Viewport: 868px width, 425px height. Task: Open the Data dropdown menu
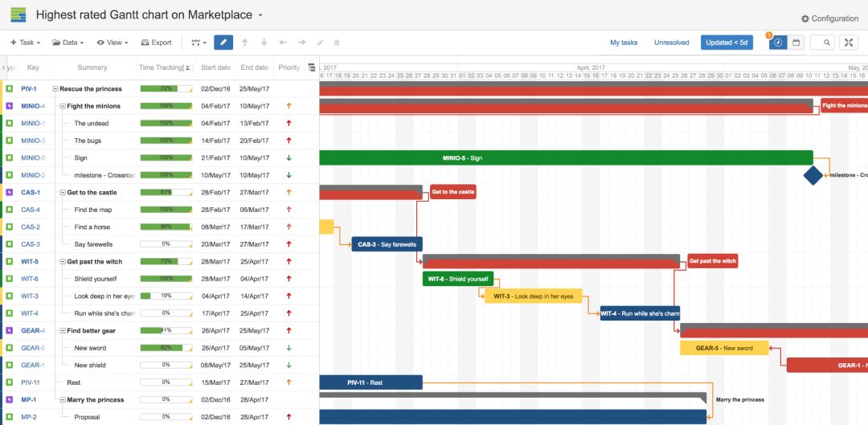click(68, 43)
